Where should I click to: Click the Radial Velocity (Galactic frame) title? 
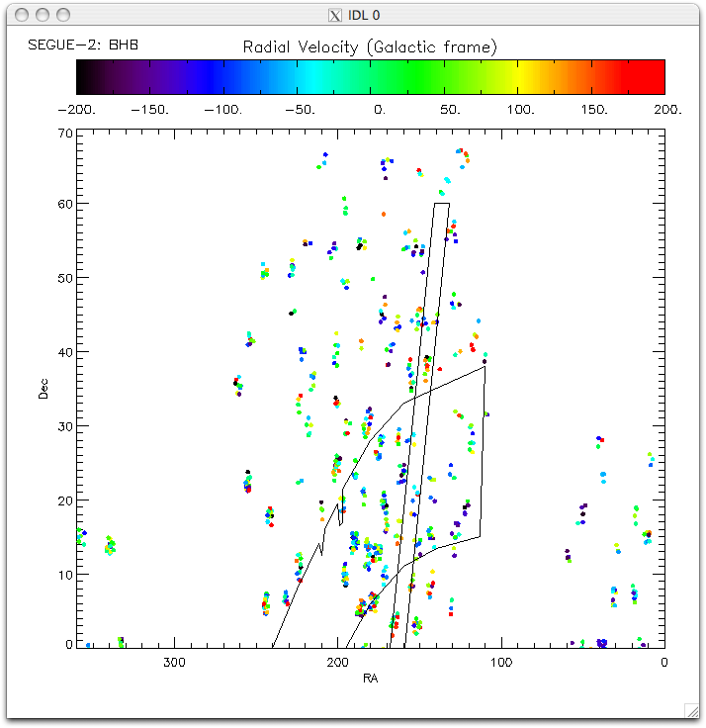click(370, 46)
